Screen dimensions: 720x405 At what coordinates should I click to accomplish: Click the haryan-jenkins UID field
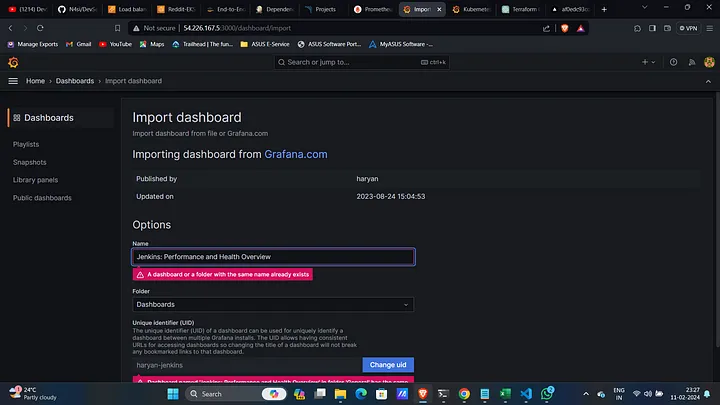tap(247, 365)
